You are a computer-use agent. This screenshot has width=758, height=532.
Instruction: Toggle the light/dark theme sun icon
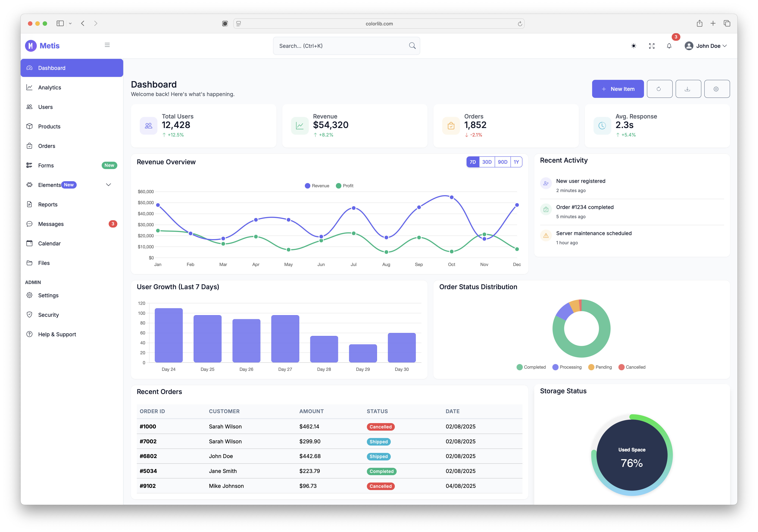634,46
